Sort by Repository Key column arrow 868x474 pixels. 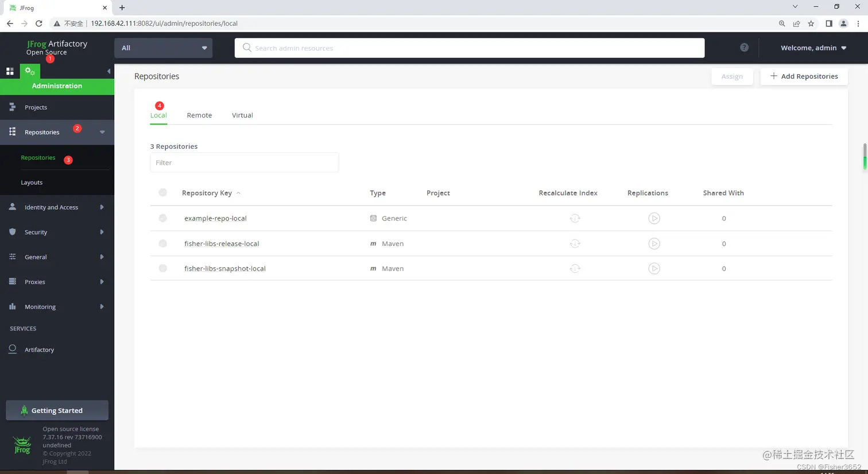coord(238,193)
